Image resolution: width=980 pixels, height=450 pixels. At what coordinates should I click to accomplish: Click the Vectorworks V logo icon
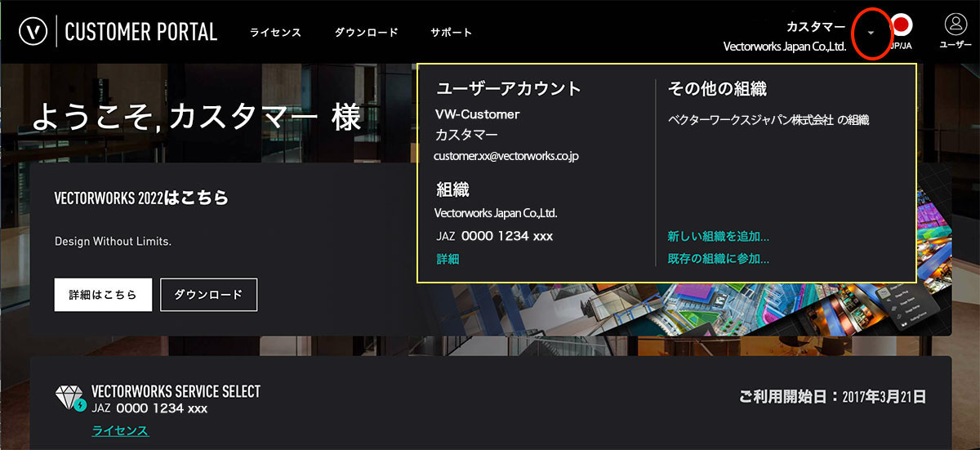click(x=33, y=32)
